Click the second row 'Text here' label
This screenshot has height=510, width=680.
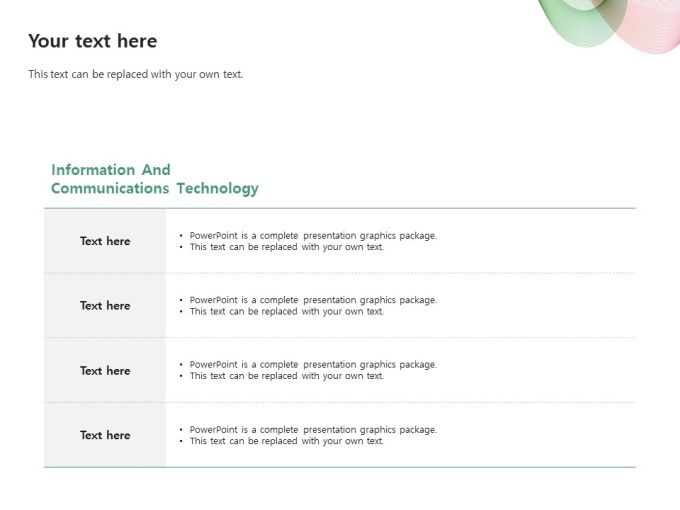click(x=105, y=306)
